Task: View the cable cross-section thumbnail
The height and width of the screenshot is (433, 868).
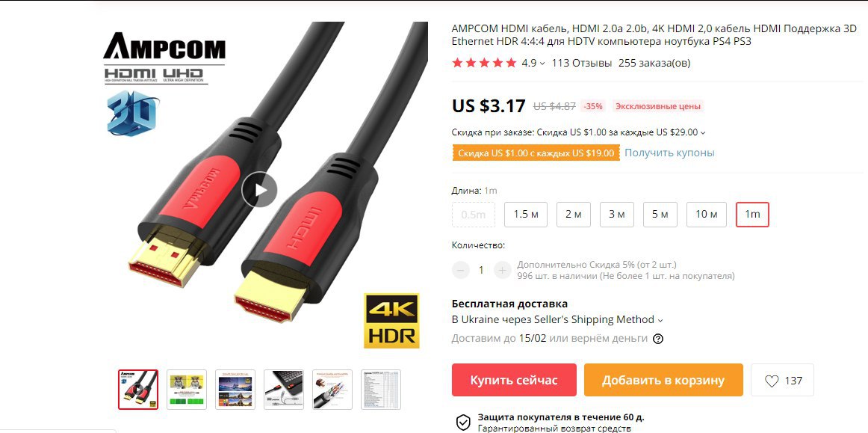Action: (x=332, y=390)
